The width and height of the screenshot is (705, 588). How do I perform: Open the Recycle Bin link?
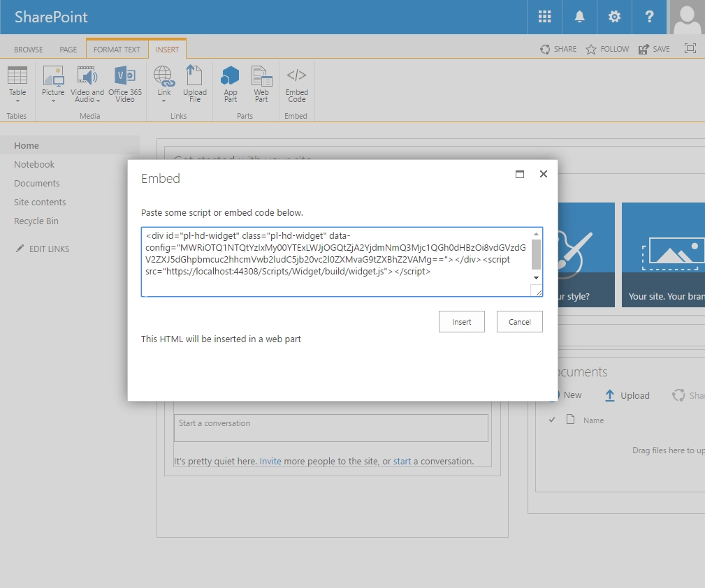click(36, 221)
